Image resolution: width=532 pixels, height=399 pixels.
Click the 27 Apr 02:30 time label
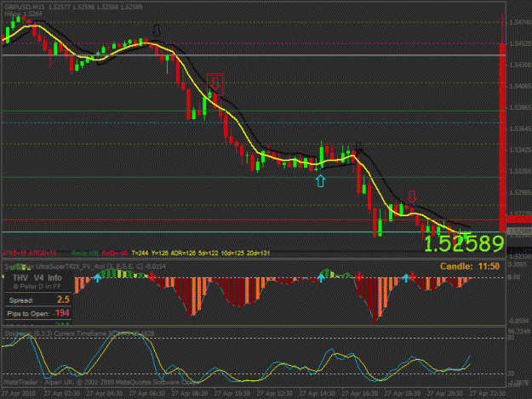[x=61, y=394]
